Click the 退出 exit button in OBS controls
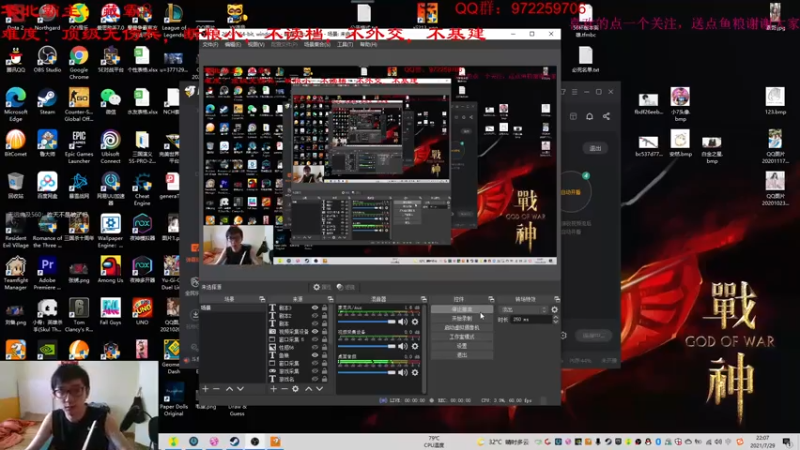The width and height of the screenshot is (800, 450). coord(462,355)
